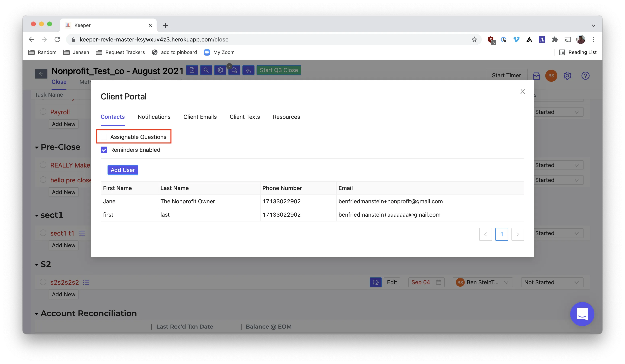Mark the s2s2s2s2 task complete circle
Viewport: 625px width, 364px height.
43,282
